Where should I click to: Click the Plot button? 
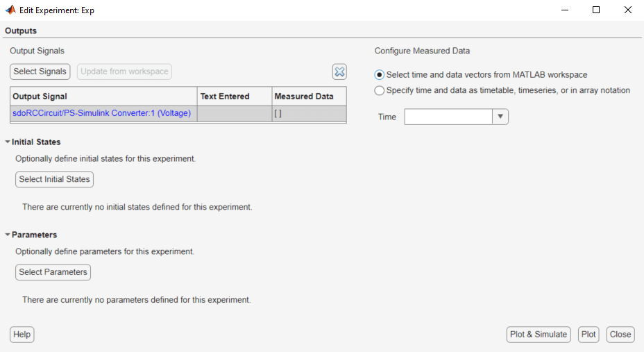(x=588, y=335)
